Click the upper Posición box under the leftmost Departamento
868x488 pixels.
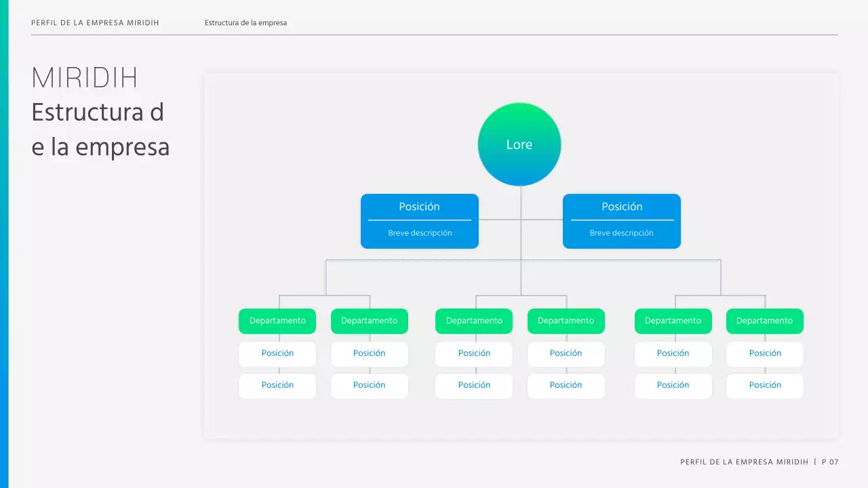tap(277, 354)
